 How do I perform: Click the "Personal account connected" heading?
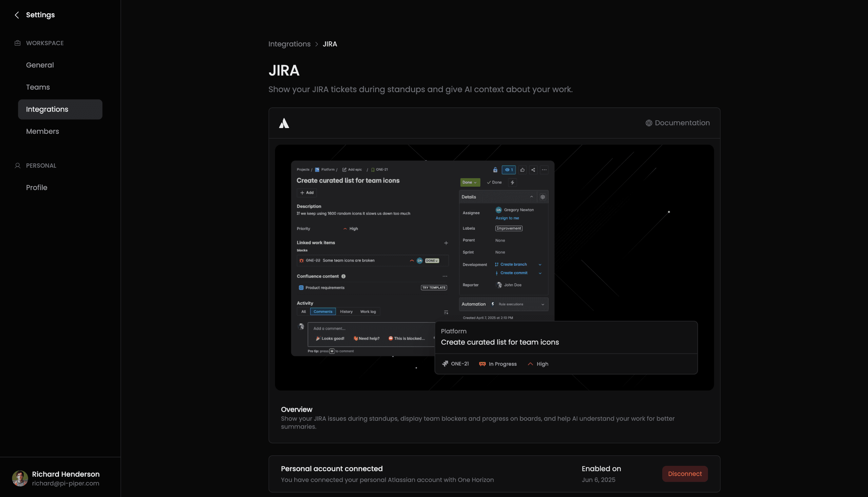pos(332,469)
